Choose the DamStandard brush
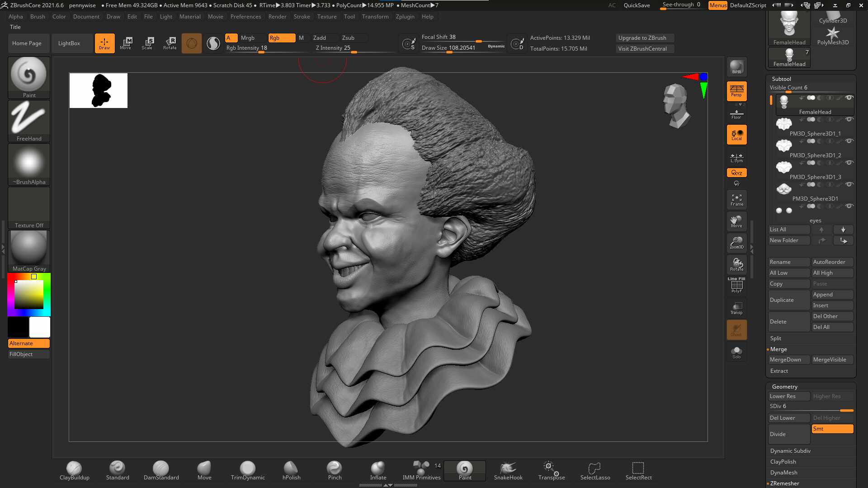868x488 pixels. pos(161,470)
